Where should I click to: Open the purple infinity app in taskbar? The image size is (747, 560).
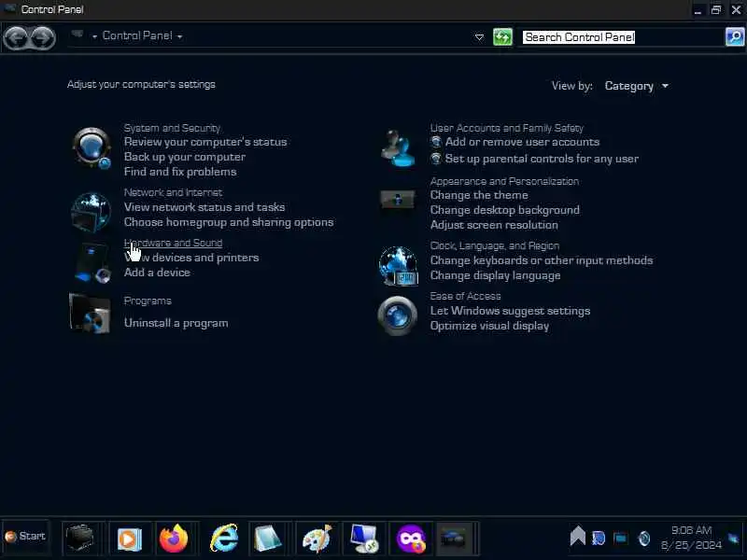(411, 539)
